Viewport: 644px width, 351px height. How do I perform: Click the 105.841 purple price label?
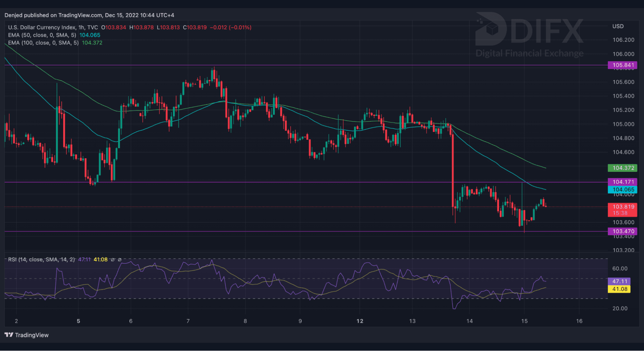tap(622, 65)
